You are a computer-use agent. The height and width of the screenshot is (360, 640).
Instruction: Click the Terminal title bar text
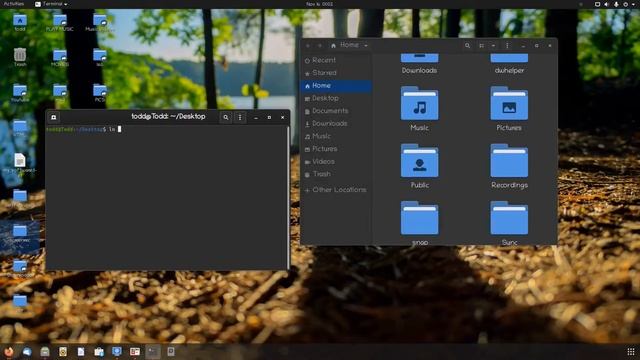coord(168,117)
